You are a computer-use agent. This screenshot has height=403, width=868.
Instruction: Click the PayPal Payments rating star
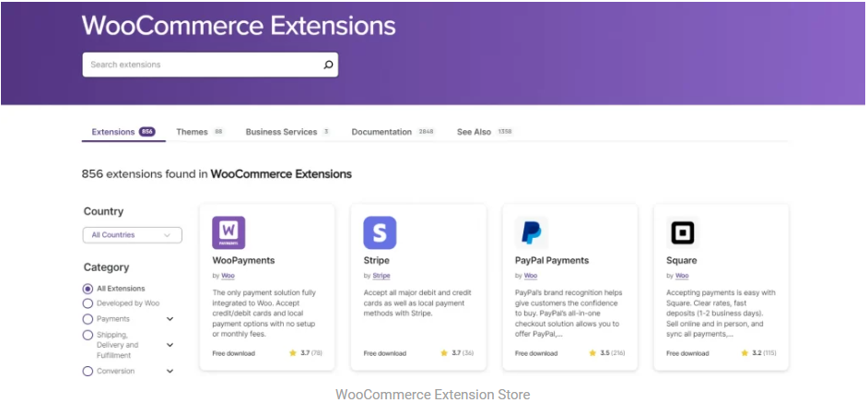(x=592, y=353)
